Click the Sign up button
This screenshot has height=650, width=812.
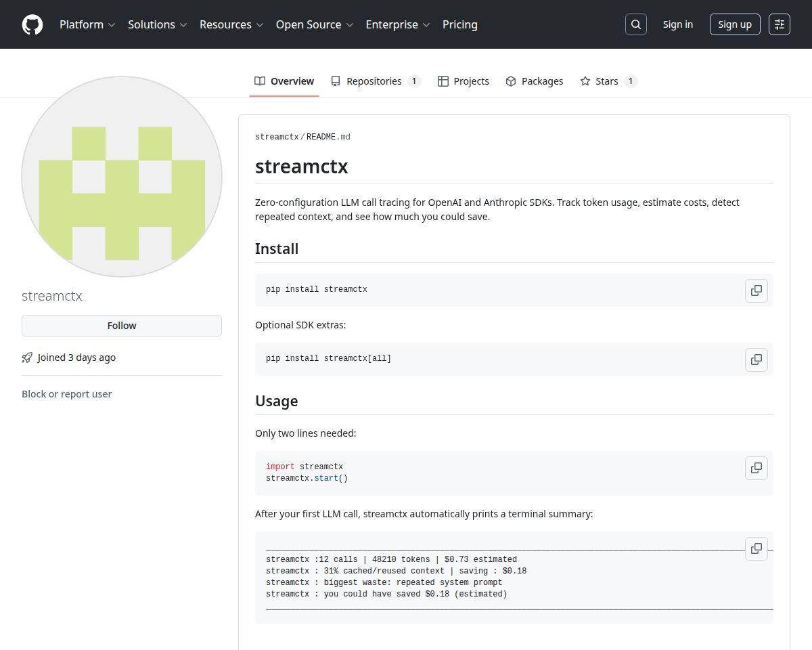coord(735,24)
